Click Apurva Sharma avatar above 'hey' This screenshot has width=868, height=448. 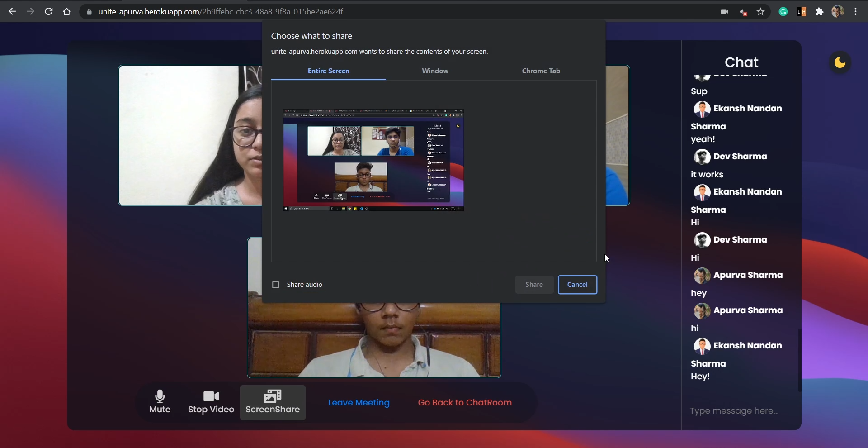[702, 276]
